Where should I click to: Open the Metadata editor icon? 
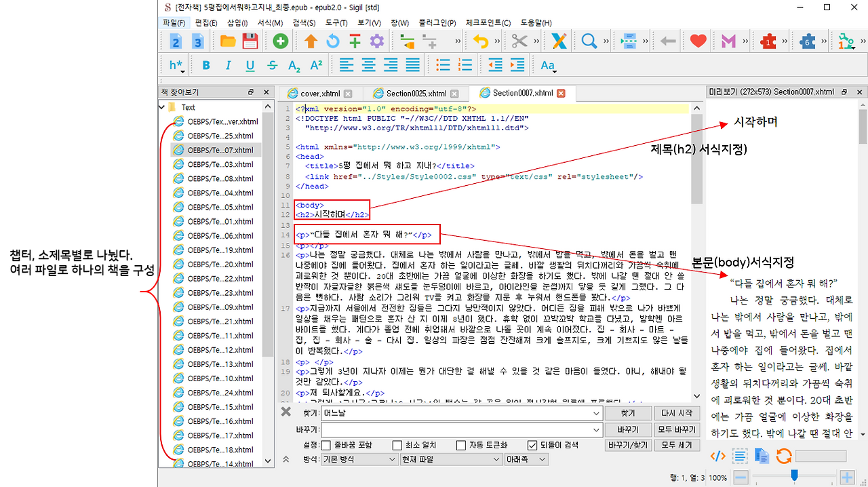click(x=728, y=41)
